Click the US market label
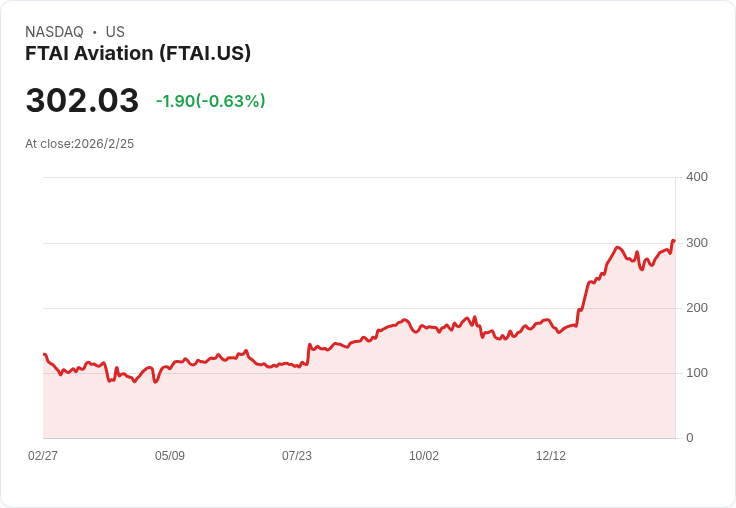 point(115,32)
